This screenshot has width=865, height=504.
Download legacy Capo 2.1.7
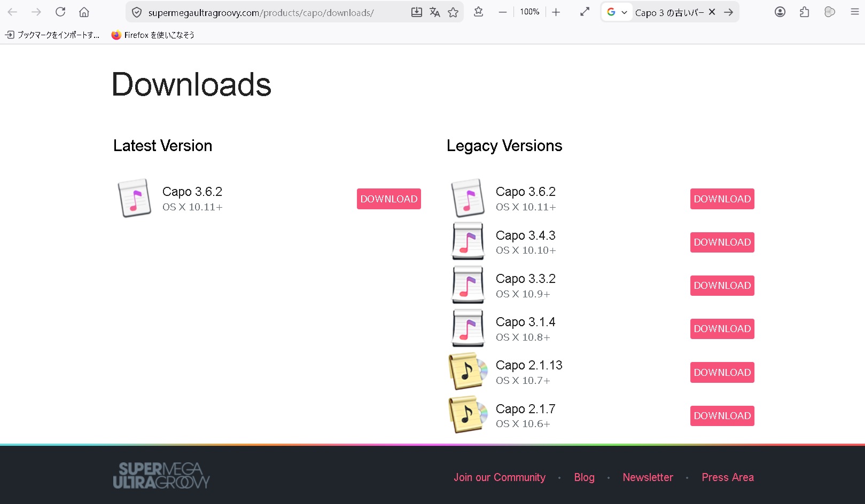[x=722, y=416]
